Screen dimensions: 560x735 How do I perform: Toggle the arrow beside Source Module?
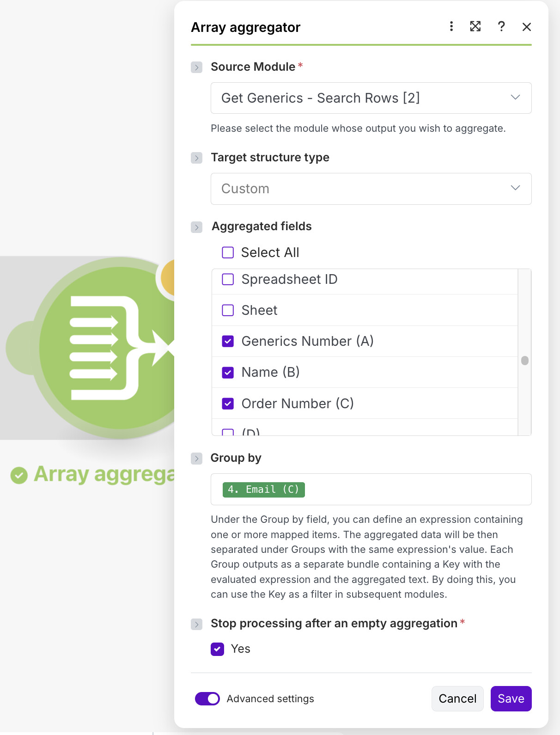coord(197,67)
